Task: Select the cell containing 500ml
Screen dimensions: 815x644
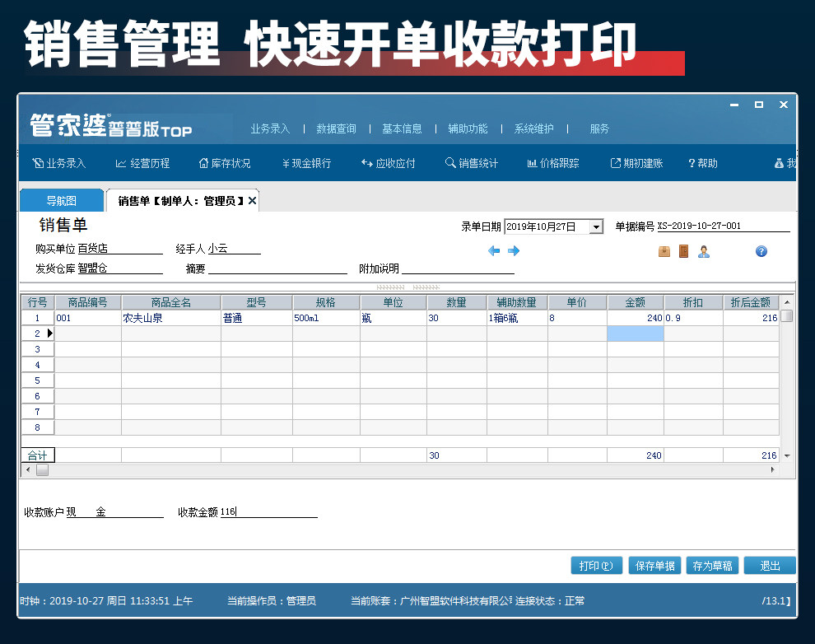Action: point(326,318)
